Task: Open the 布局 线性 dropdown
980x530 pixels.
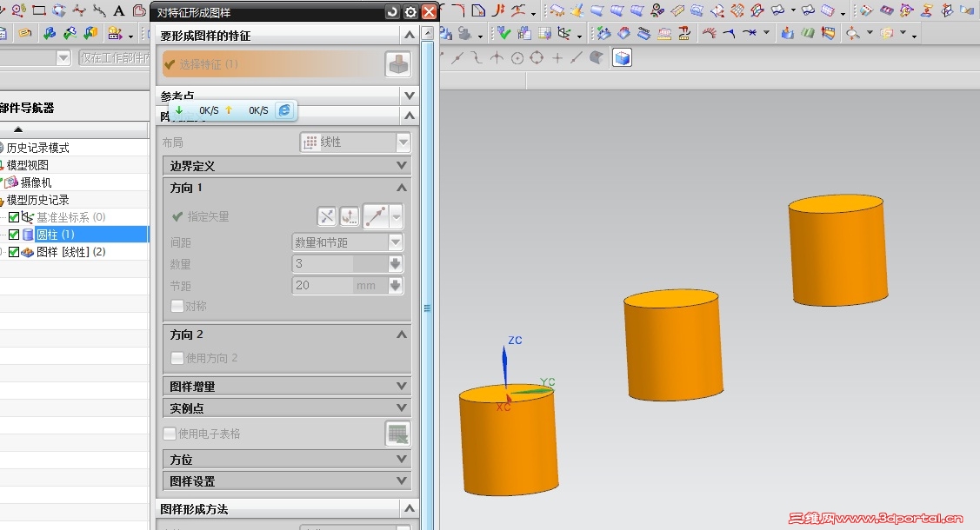Action: [x=355, y=142]
